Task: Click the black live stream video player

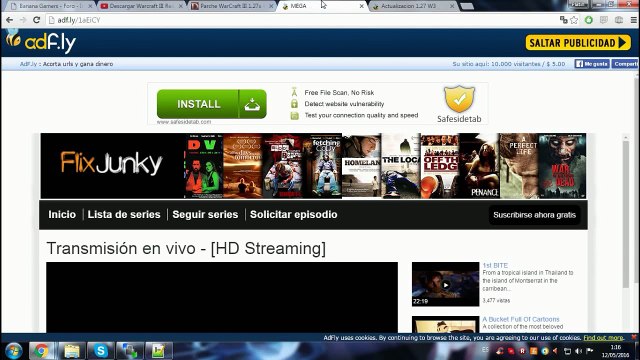Action: 222,297
